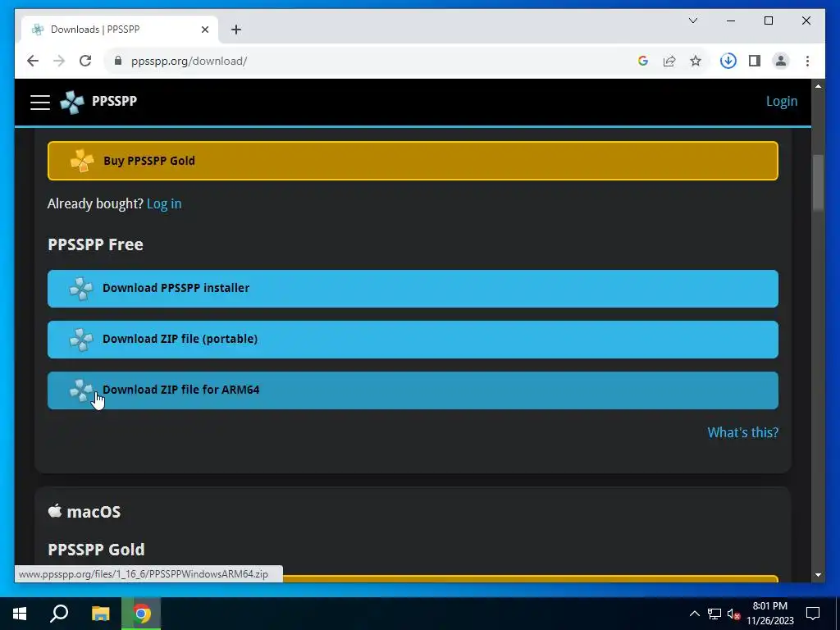Open the Chrome downloads icon
The image size is (840, 630).
pyautogui.click(x=728, y=61)
